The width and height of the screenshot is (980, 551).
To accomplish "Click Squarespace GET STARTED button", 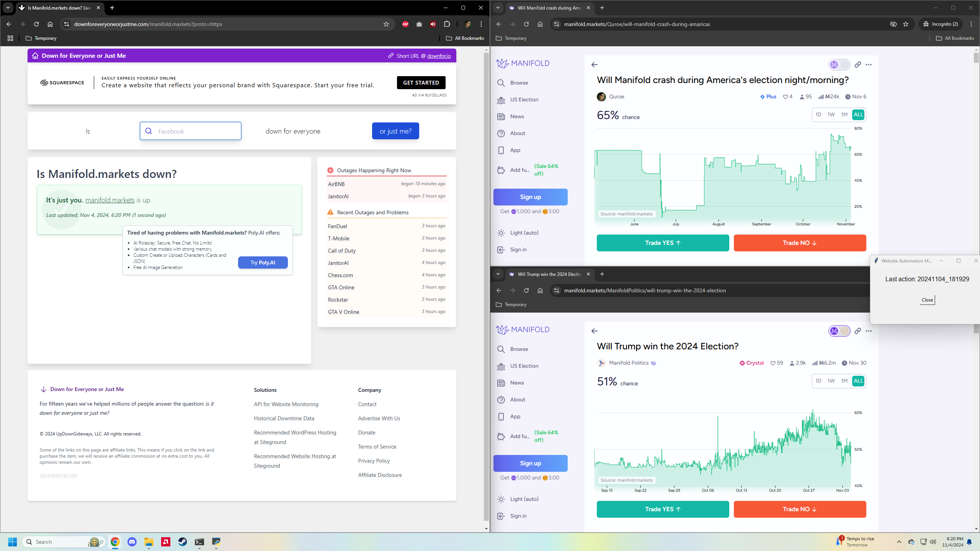I will [x=421, y=83].
